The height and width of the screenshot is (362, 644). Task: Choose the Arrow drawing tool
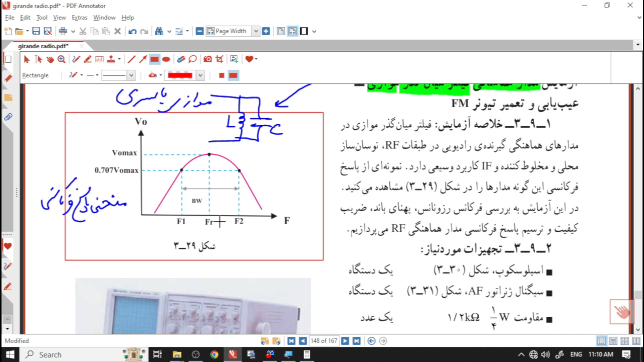coord(143,59)
